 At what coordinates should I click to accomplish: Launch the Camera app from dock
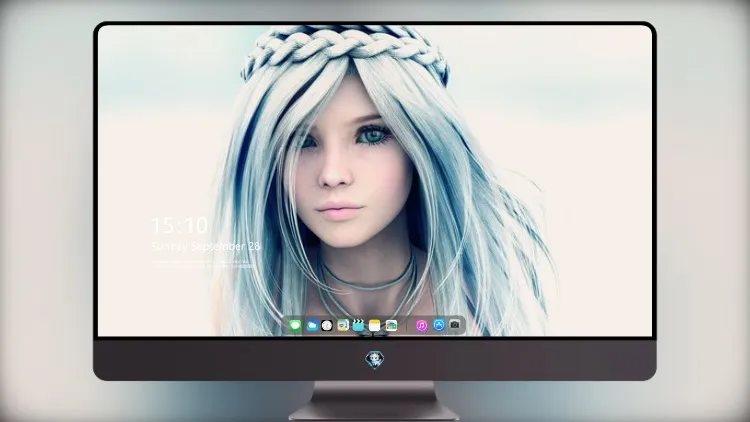(x=454, y=325)
